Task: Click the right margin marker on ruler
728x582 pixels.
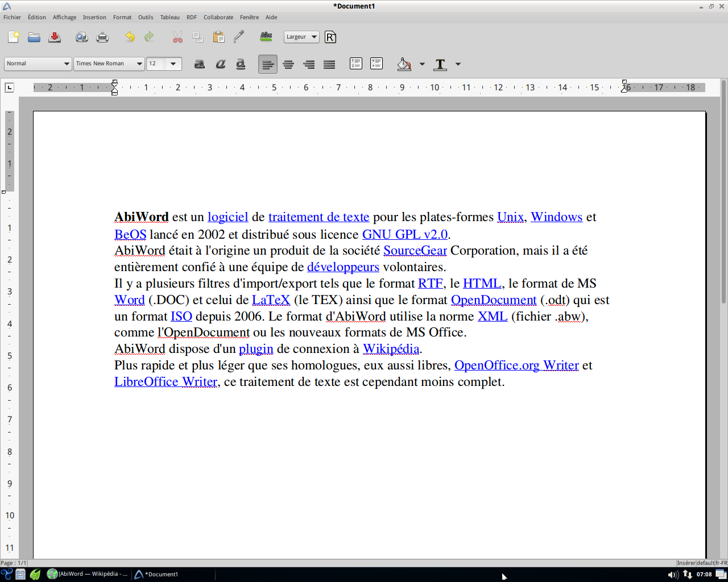Action: 624,86
